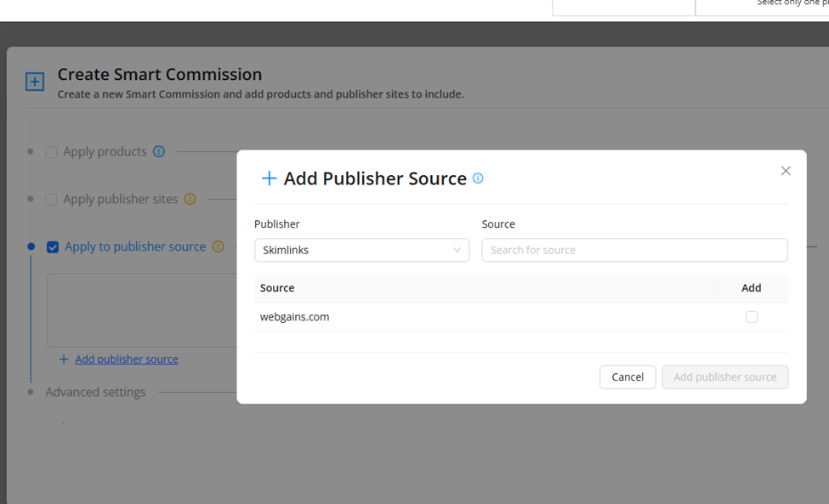Click the plus icon before the Add publisher source link
This screenshot has width=829, height=504.
point(64,360)
